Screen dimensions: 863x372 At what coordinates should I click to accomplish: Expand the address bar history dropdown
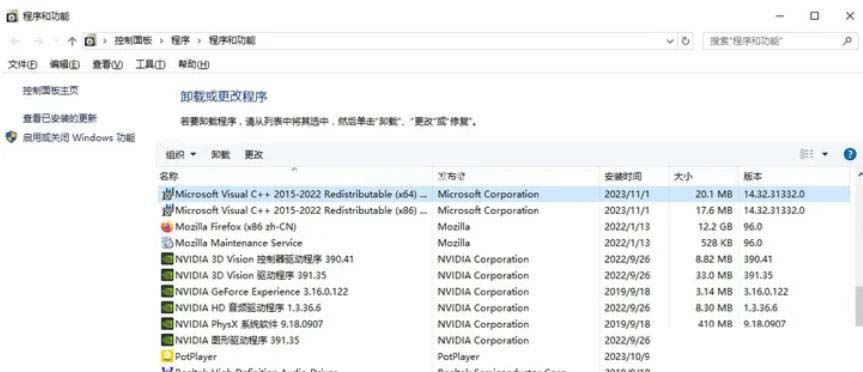tap(670, 41)
